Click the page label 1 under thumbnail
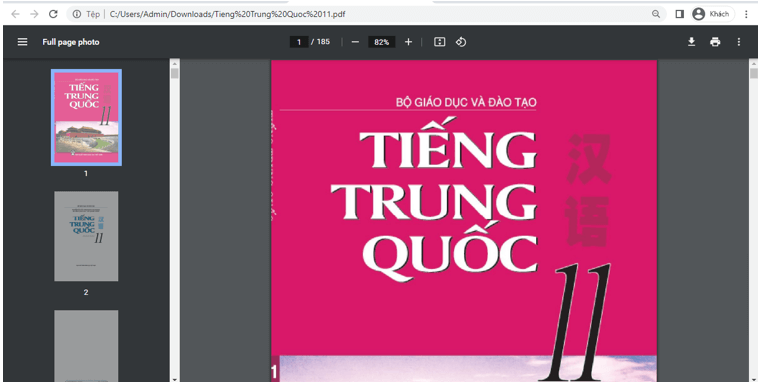Screen dimensions: 758x382 tap(86, 174)
